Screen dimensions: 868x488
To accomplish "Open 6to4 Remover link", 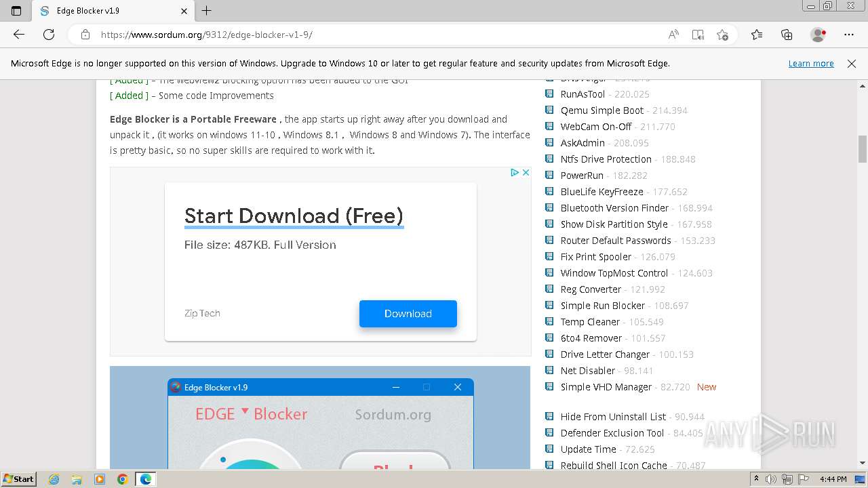I will click(x=591, y=338).
